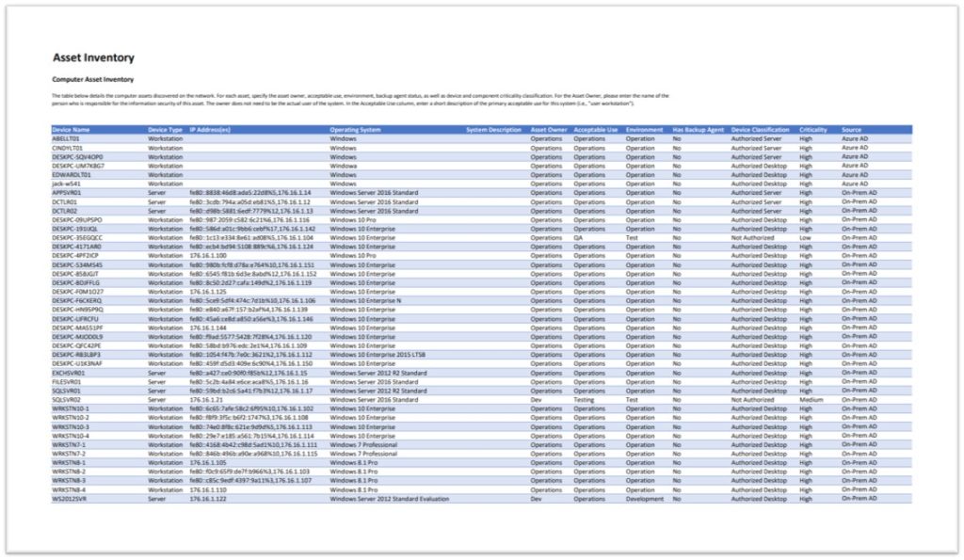Select the ABELLT01 device name cell

click(66, 138)
